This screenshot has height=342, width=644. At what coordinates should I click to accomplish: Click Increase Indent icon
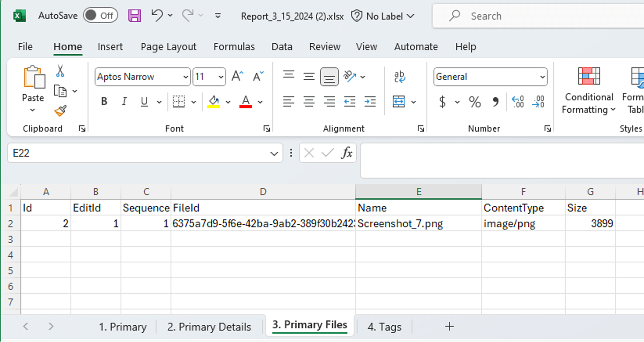370,102
